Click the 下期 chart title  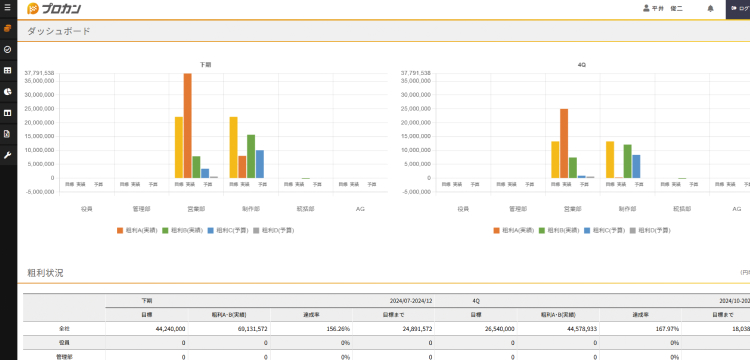tap(205, 65)
